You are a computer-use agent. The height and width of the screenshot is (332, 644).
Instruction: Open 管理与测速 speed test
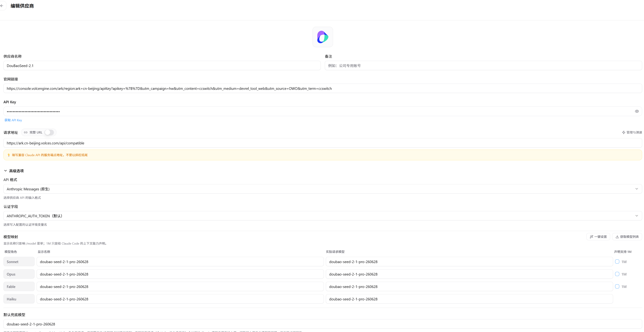[632, 132]
